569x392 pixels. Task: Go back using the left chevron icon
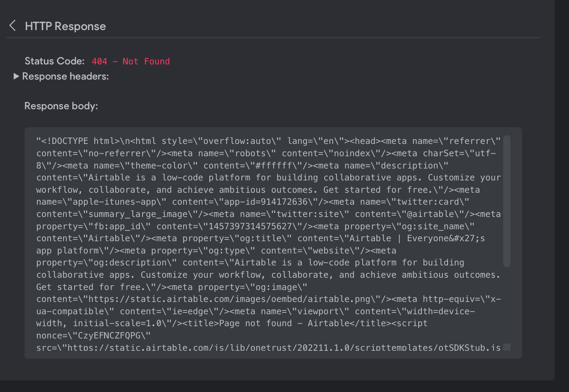click(13, 26)
